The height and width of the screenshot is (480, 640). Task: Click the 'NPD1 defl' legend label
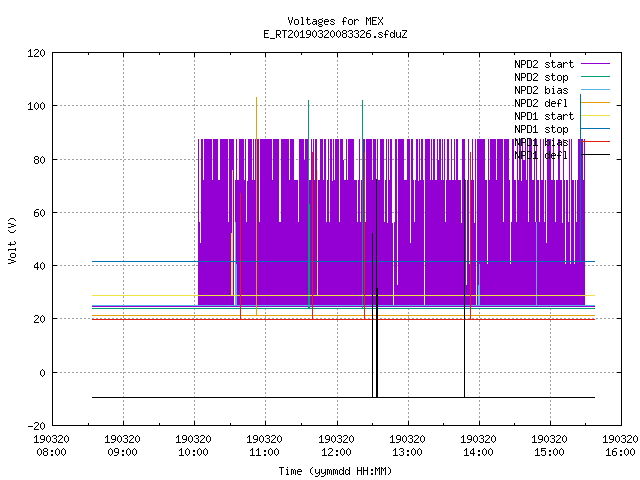tap(541, 156)
